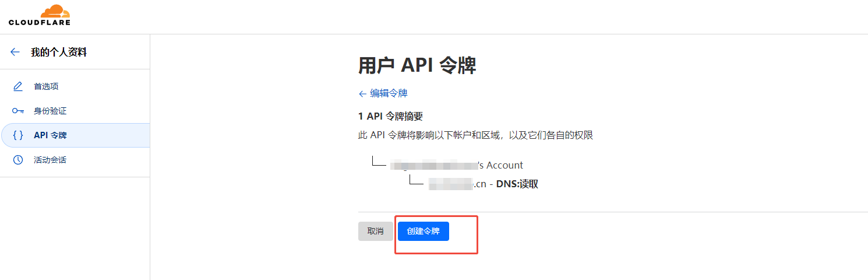Click the pencil icon for 首选项

[x=18, y=86]
